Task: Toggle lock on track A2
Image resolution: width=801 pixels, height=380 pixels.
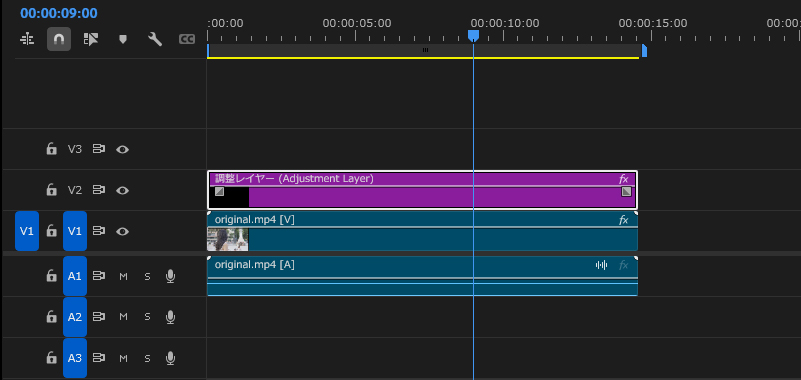Action: (51, 317)
